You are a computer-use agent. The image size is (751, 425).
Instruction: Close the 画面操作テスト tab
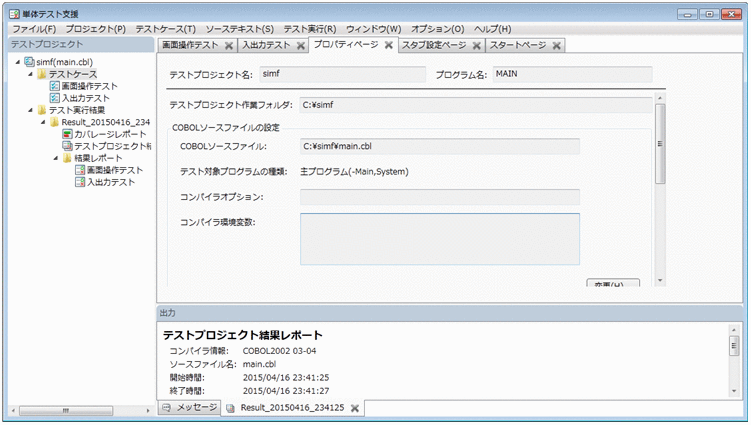pyautogui.click(x=229, y=46)
